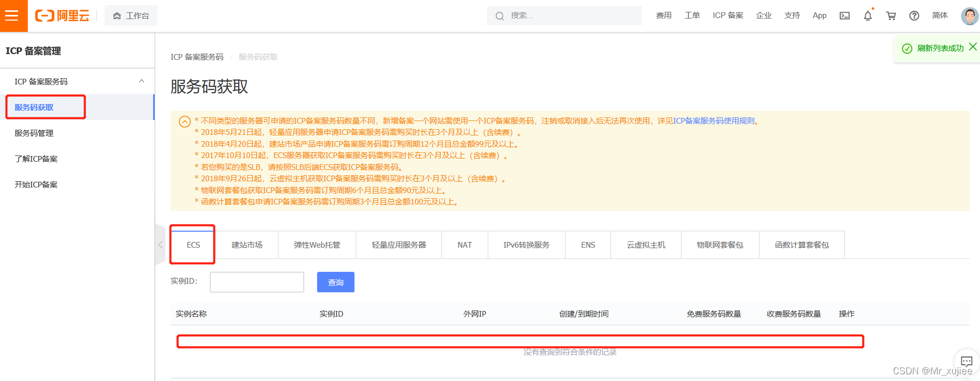This screenshot has width=980, height=381.
Task: Open the 工单 menu
Action: (692, 15)
